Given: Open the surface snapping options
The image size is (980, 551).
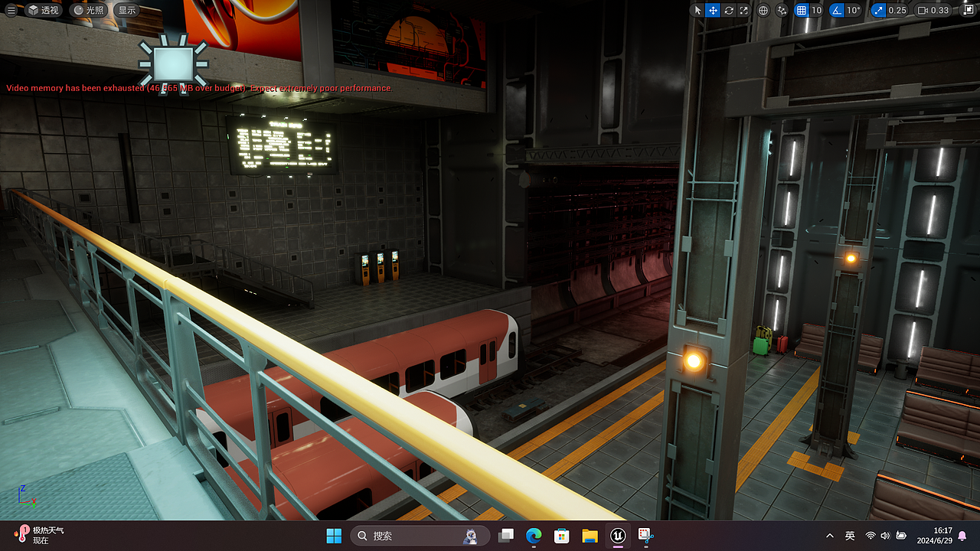Looking at the screenshot, I should (x=782, y=10).
